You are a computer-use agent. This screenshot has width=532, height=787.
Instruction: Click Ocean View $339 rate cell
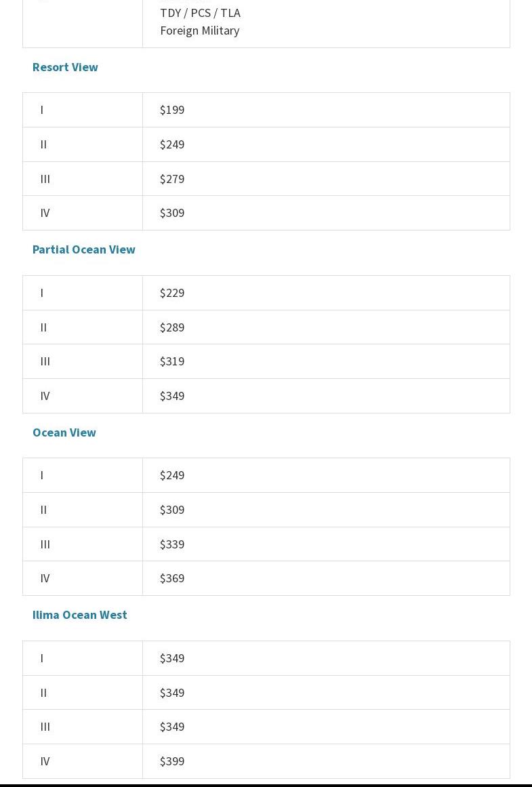pos(171,544)
